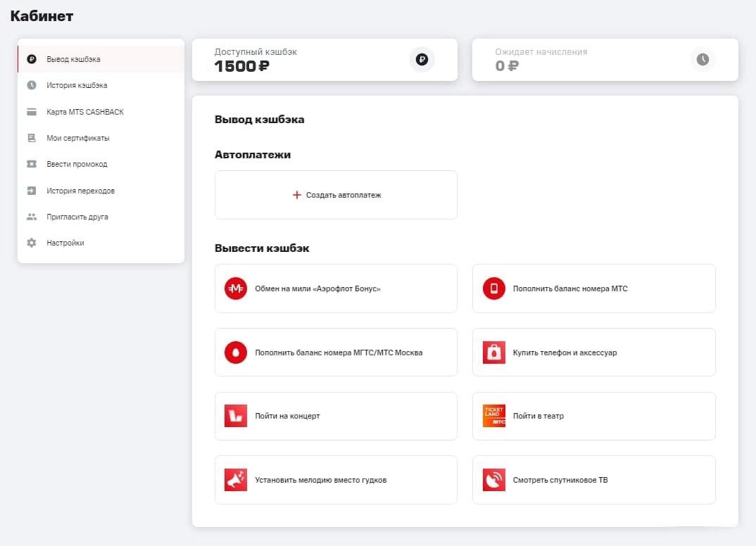Open Карта MTS CASHBACK menu item
This screenshot has height=546, width=756.
(101, 112)
